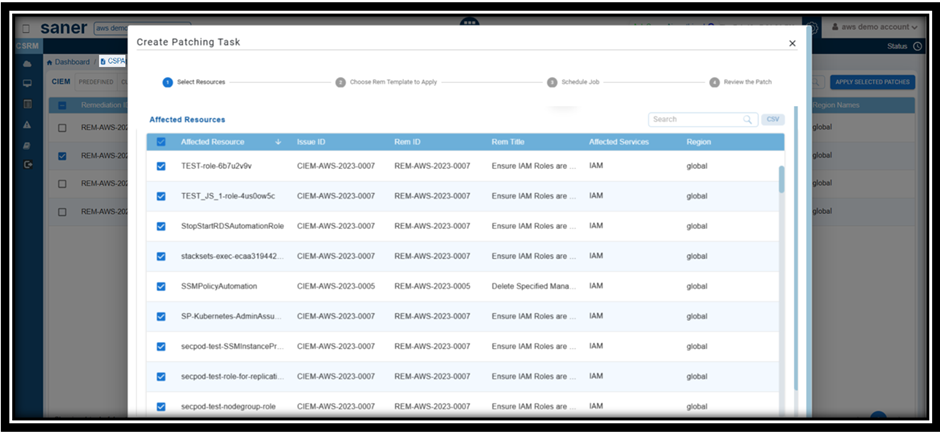Click the warning triangle icon in sidebar
940x434 pixels.
pos(27,125)
